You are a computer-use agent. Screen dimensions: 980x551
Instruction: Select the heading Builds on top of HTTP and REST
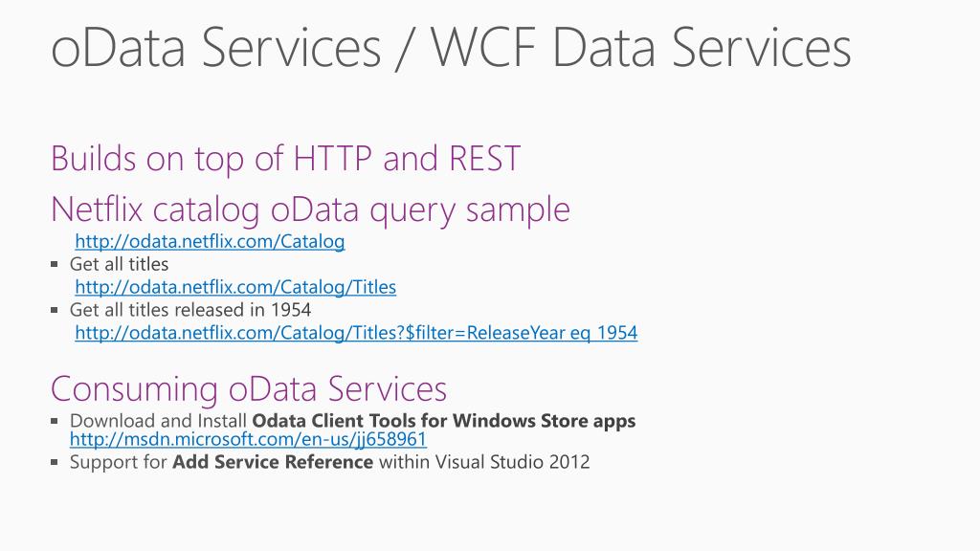[285, 160]
